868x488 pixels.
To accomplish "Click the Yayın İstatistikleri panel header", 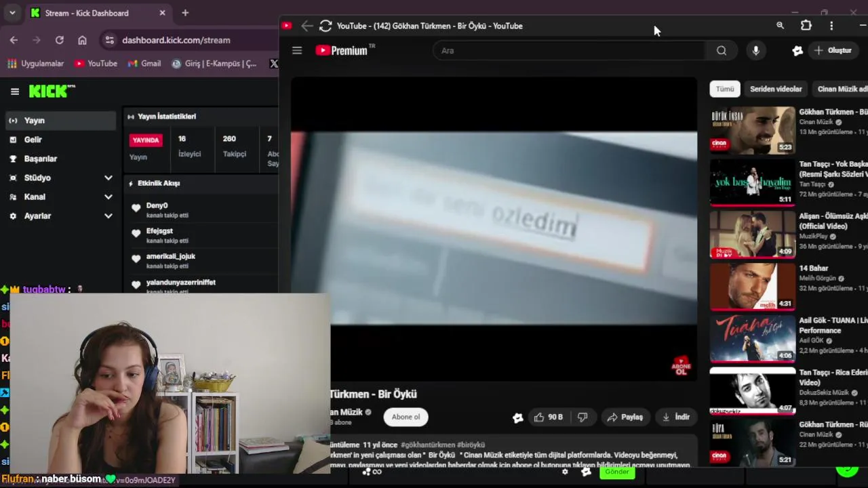I will (167, 117).
